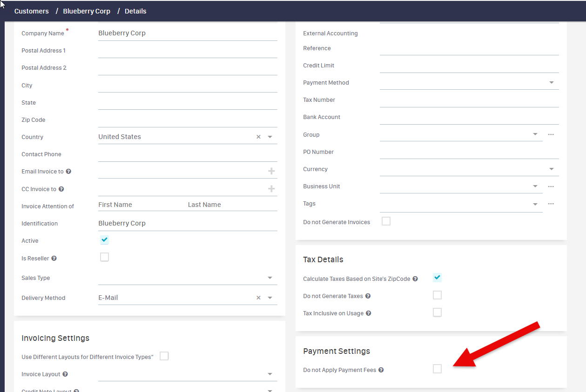Click the Invoice Attention First Name field
This screenshot has width=586, height=392.
coord(142,205)
